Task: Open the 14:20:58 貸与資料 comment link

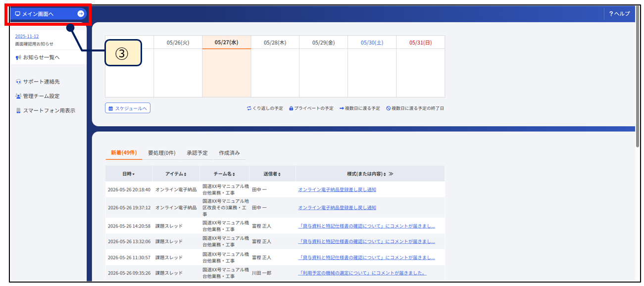Action: [x=366, y=226]
